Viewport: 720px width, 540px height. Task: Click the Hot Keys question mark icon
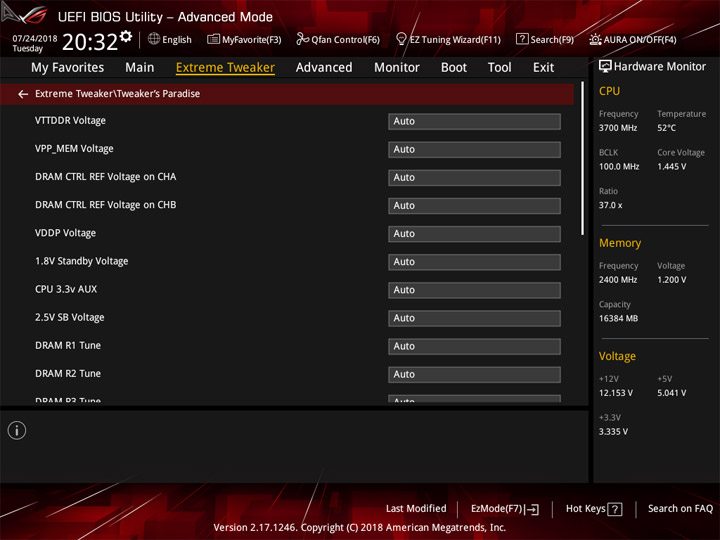(615, 509)
